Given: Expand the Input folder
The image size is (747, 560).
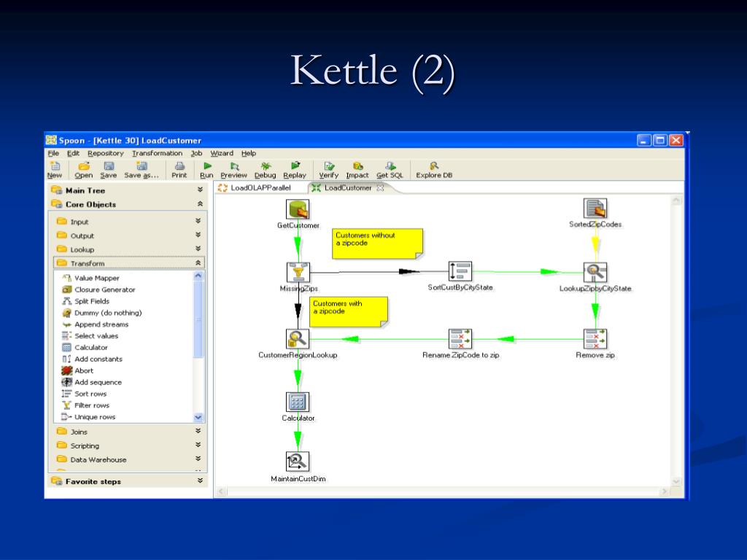Looking at the screenshot, I should coord(198,221).
